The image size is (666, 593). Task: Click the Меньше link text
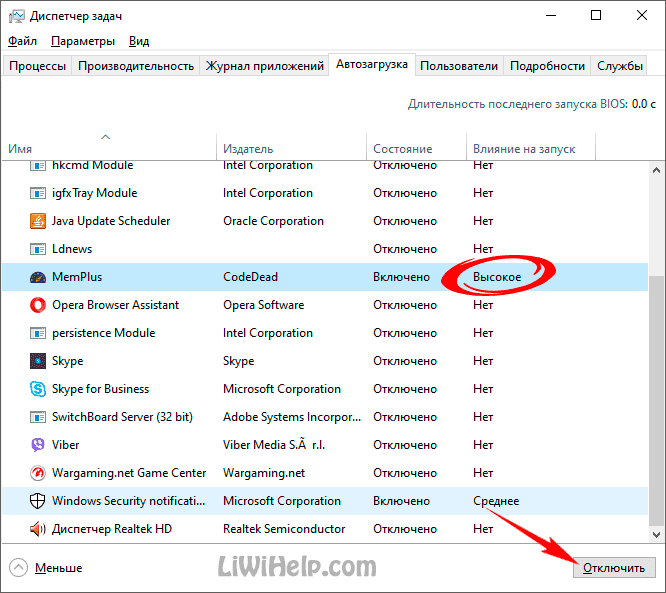[59, 568]
